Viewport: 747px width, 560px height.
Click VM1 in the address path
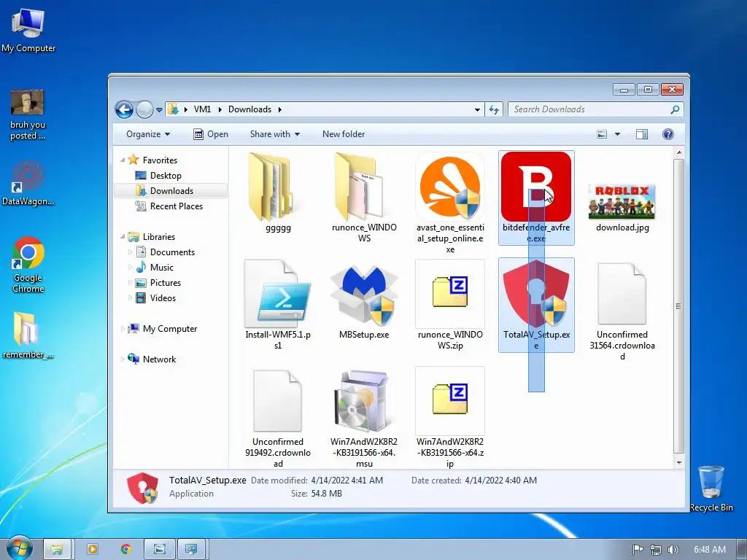[203, 109]
